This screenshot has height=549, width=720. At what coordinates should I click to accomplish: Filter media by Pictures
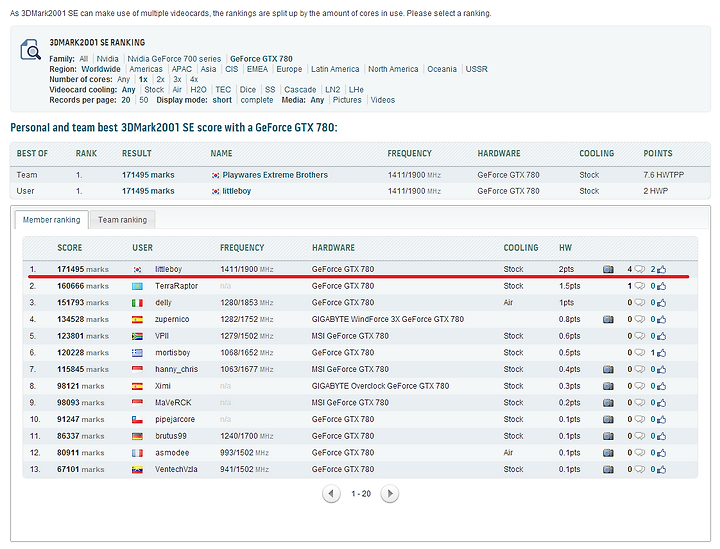[347, 100]
